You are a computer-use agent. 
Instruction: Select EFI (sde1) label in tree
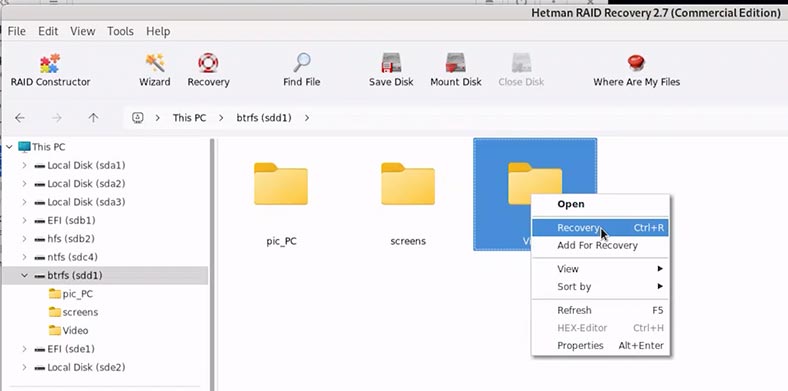pos(71,348)
